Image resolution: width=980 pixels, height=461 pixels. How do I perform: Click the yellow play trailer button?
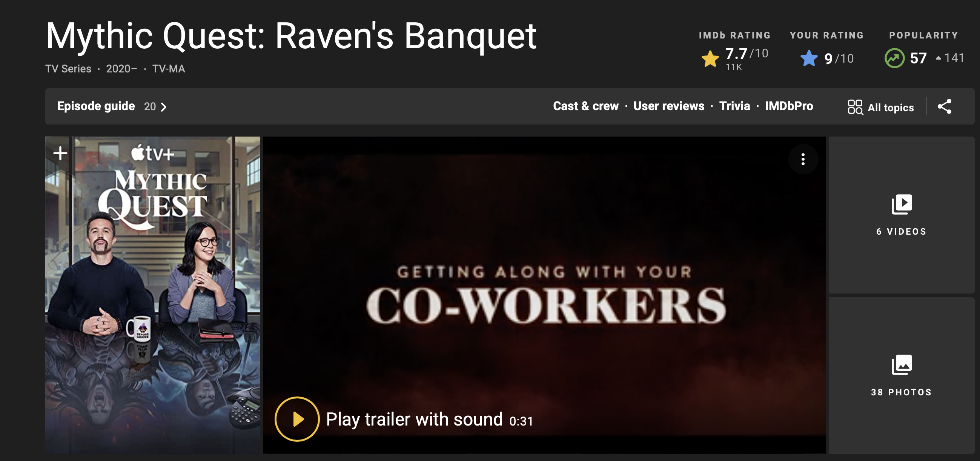pyautogui.click(x=297, y=419)
